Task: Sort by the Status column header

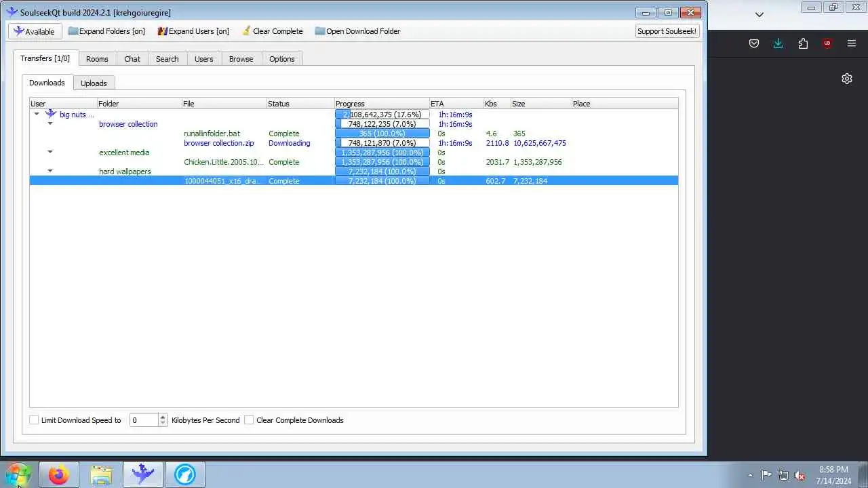Action: [300, 104]
